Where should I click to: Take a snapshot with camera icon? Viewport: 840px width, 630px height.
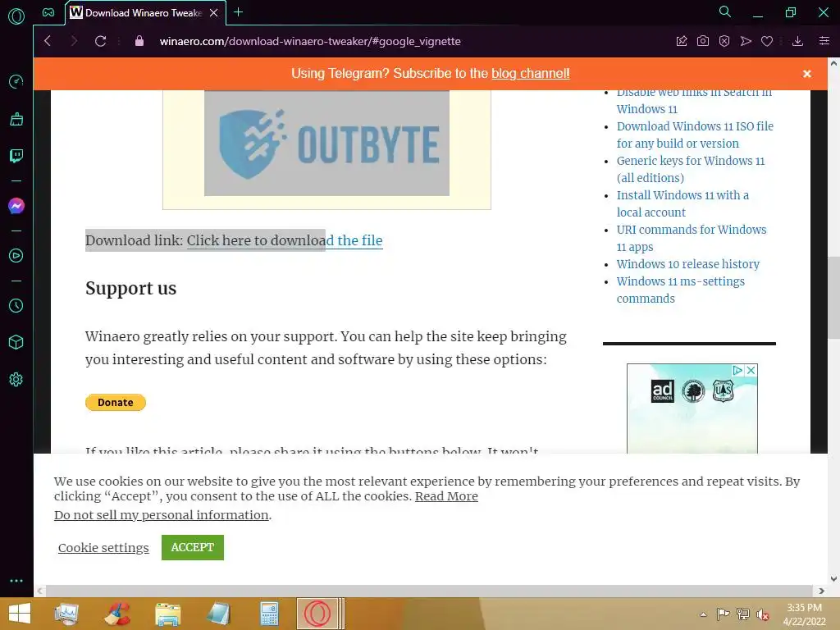(x=703, y=41)
